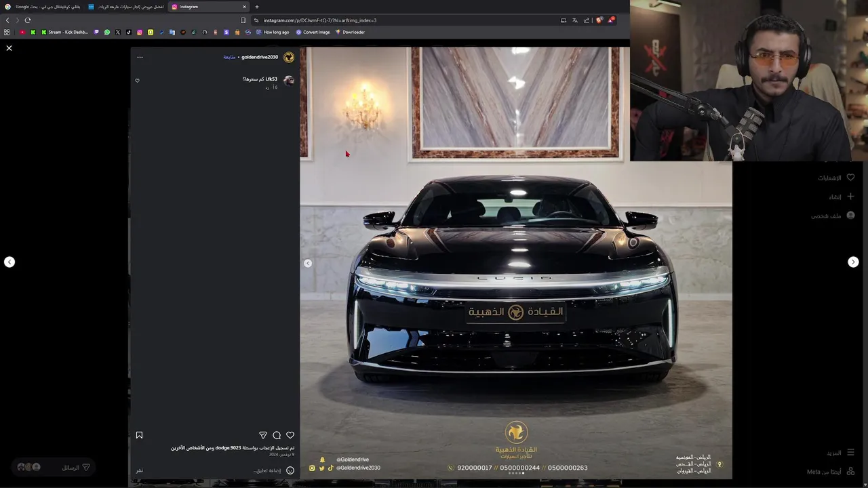
Task: Click the carousel position dots below the image
Action: click(x=516, y=473)
